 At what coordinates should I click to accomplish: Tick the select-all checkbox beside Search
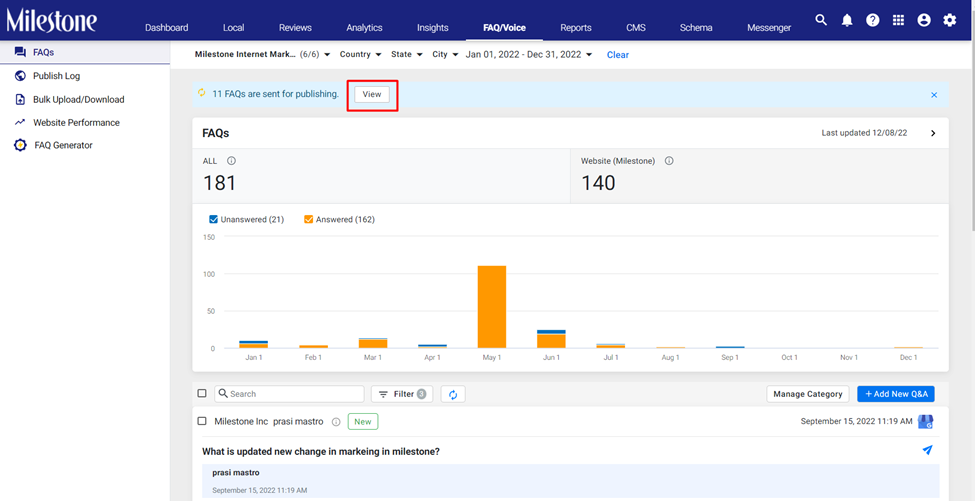coord(201,393)
